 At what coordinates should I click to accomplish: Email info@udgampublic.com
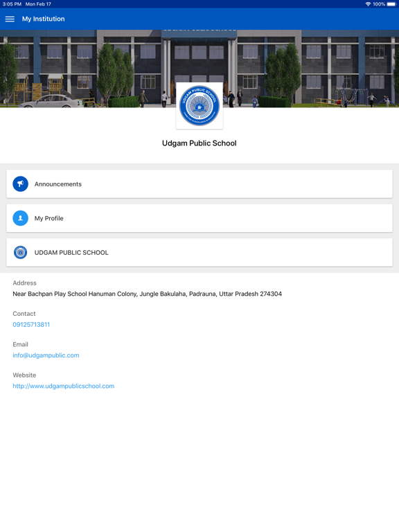[x=46, y=355]
